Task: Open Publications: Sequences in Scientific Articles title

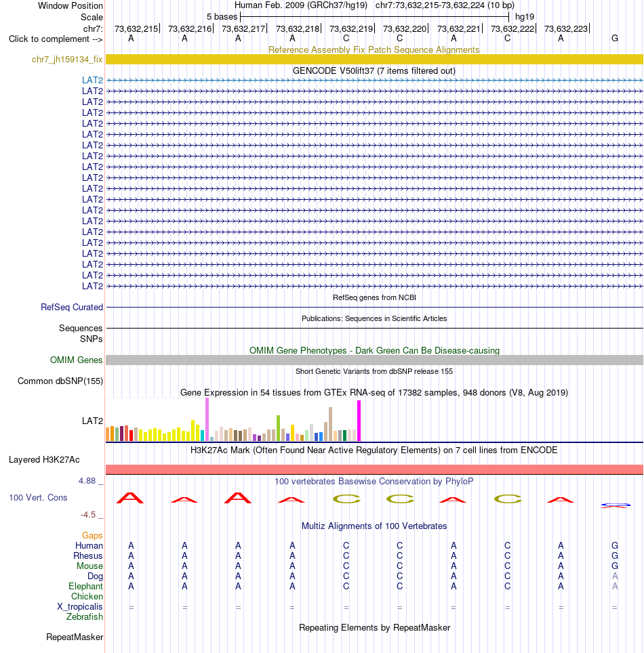Action: [x=374, y=318]
